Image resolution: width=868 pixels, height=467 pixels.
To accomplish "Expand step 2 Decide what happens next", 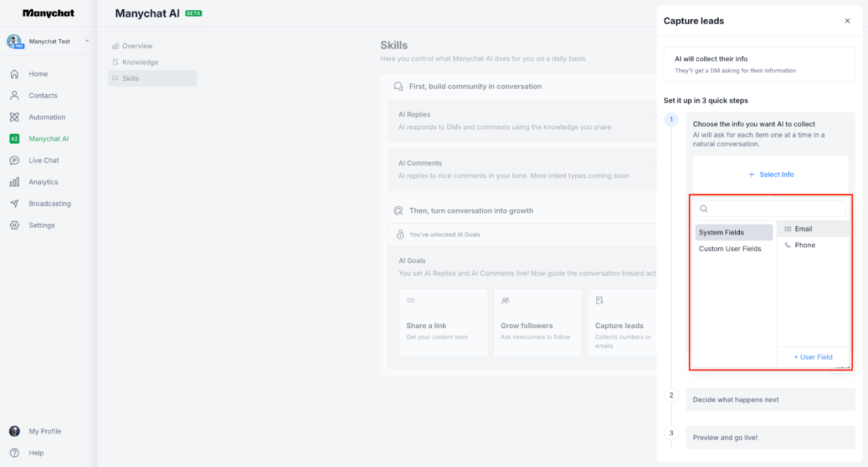I will coord(770,400).
